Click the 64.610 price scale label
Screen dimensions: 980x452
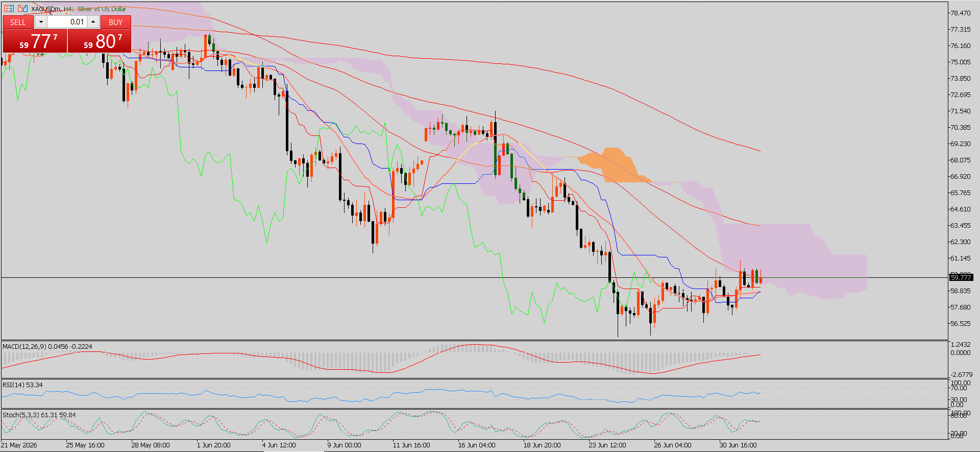960,209
